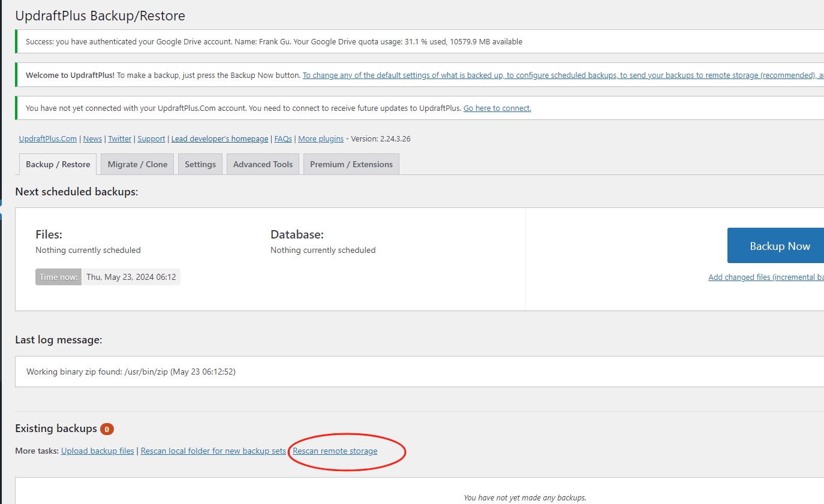Open the Settings tab

[x=200, y=164]
